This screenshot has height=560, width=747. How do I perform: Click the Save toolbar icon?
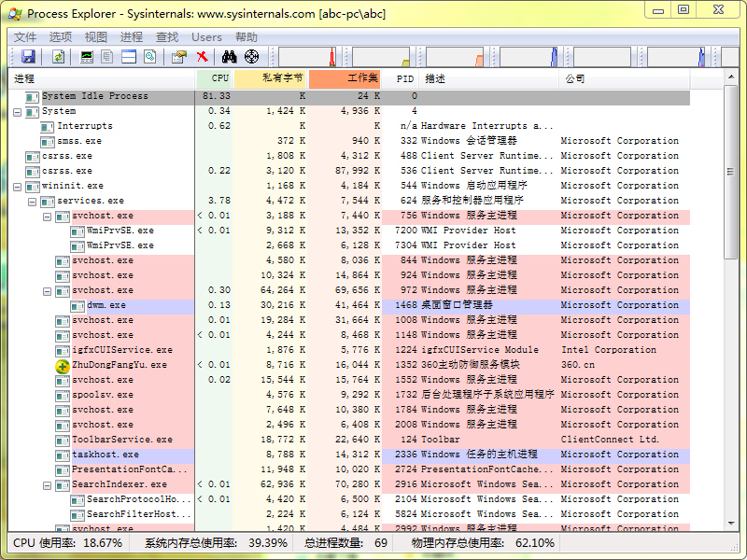tap(29, 57)
